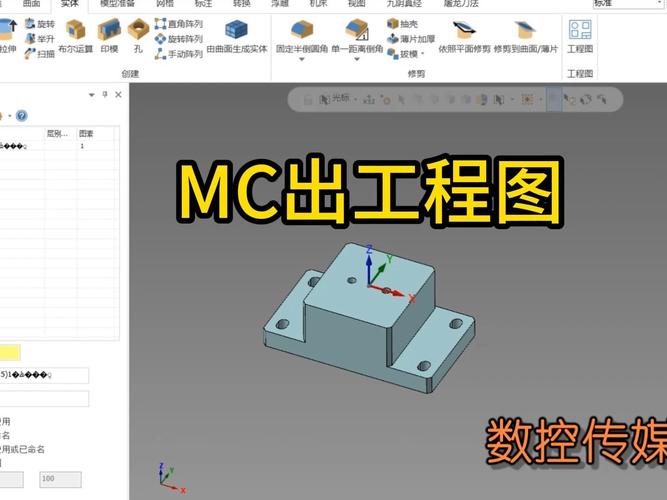
Task: Click the 光标 AutoCursor button
Action: (x=335, y=99)
